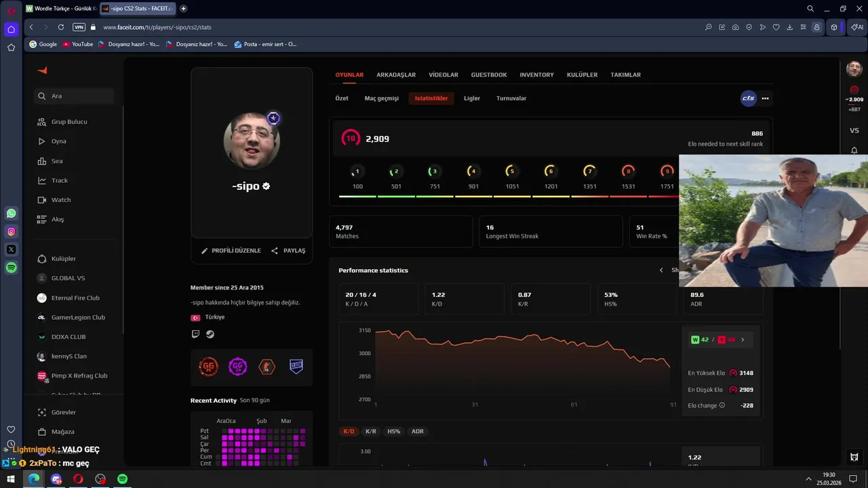This screenshot has width=868, height=488.
Task: Reload the page
Action: point(61,27)
